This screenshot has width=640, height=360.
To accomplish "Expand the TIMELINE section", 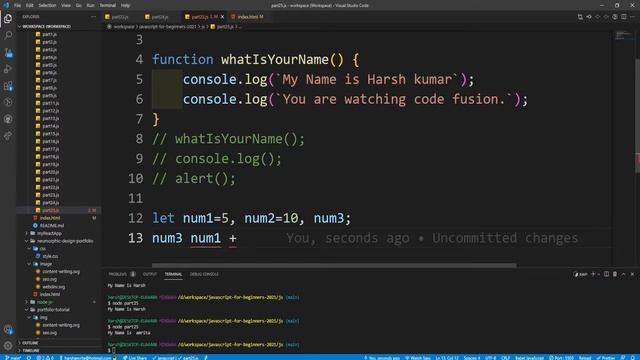I will [x=31, y=350].
